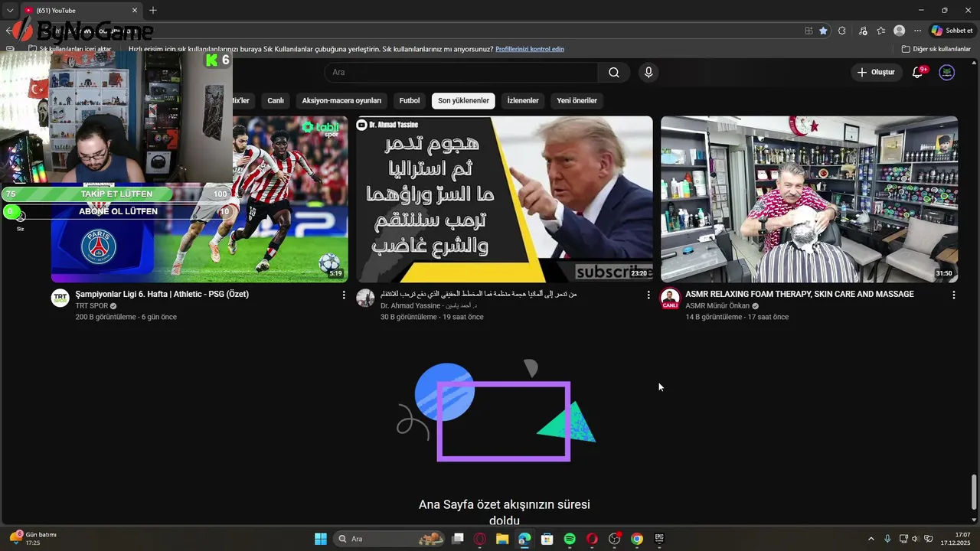Select the Yeni öneriler filter chip
The image size is (980, 551).
[577, 101]
